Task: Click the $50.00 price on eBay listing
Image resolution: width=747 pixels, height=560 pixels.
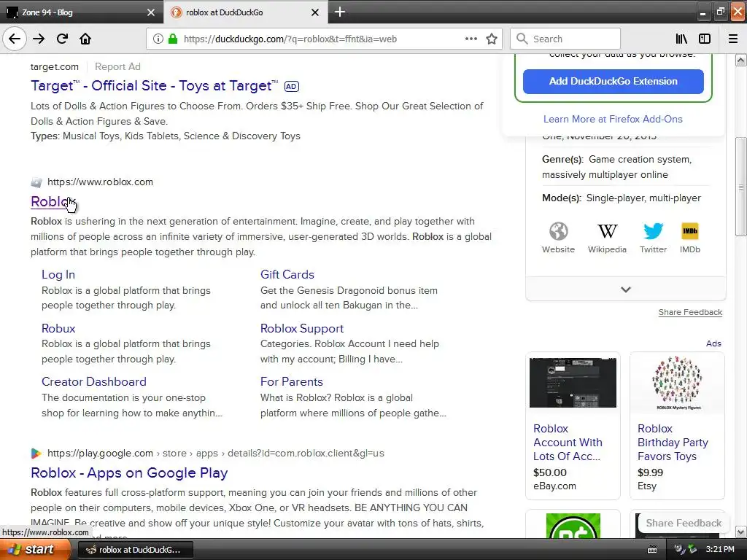Action: (550, 472)
